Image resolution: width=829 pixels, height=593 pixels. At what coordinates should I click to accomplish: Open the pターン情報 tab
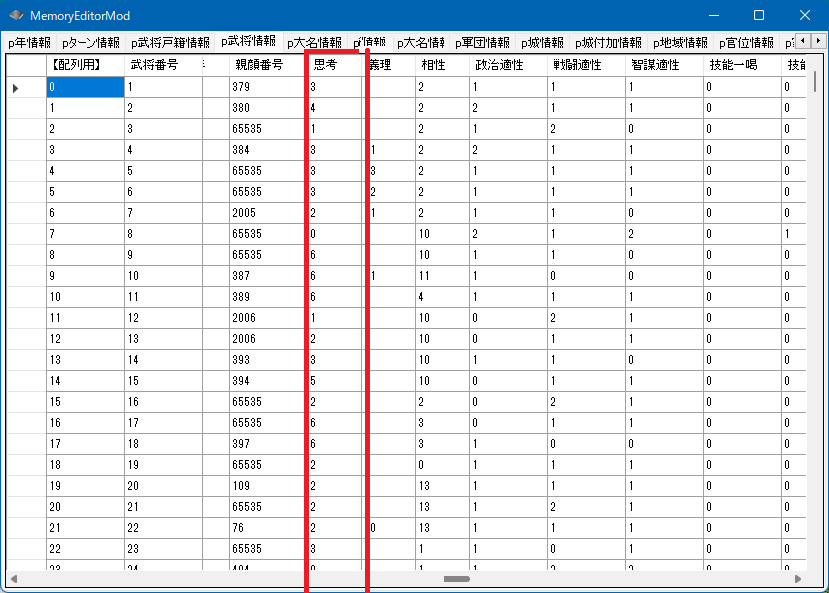90,43
